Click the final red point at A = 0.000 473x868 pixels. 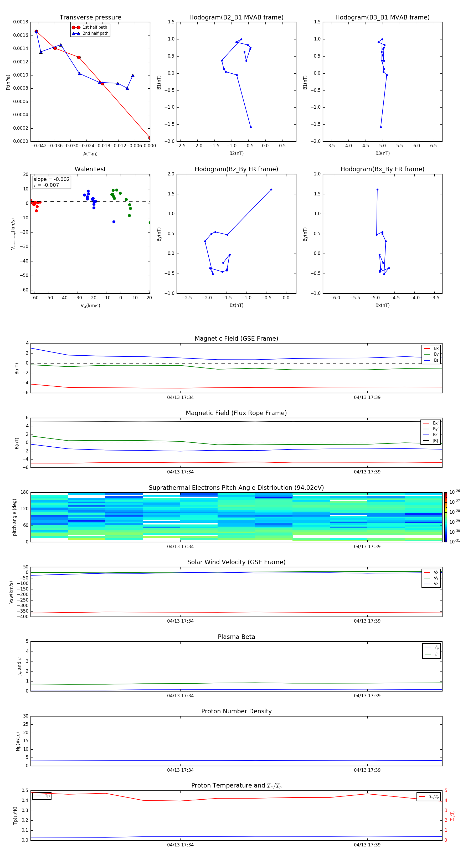coord(150,138)
